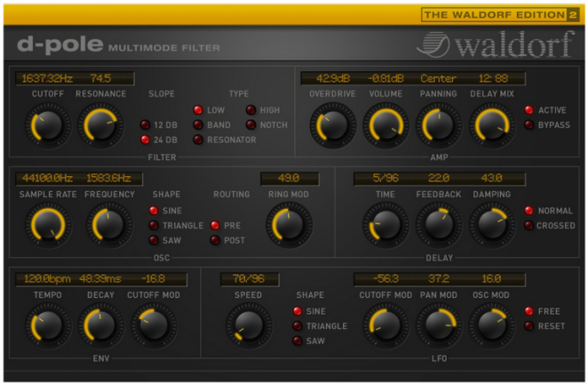The height and width of the screenshot is (385, 588).
Task: Click the Ring Mod knob
Action: [x=290, y=224]
